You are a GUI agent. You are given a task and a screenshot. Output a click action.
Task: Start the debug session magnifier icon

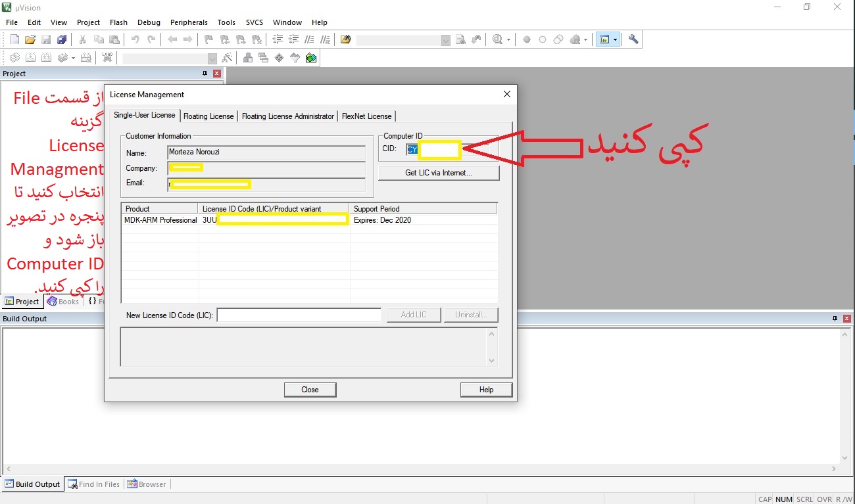(x=497, y=39)
